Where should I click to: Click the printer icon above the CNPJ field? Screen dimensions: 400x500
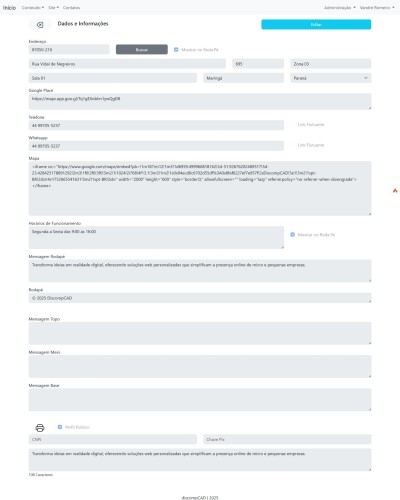[x=40, y=428]
